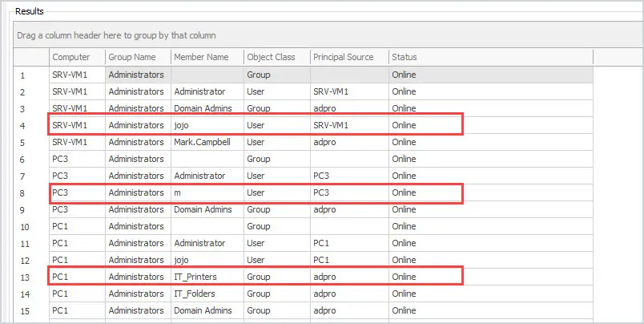Select row number 10 indicator
Screen dimensions: 644x324
(31, 226)
